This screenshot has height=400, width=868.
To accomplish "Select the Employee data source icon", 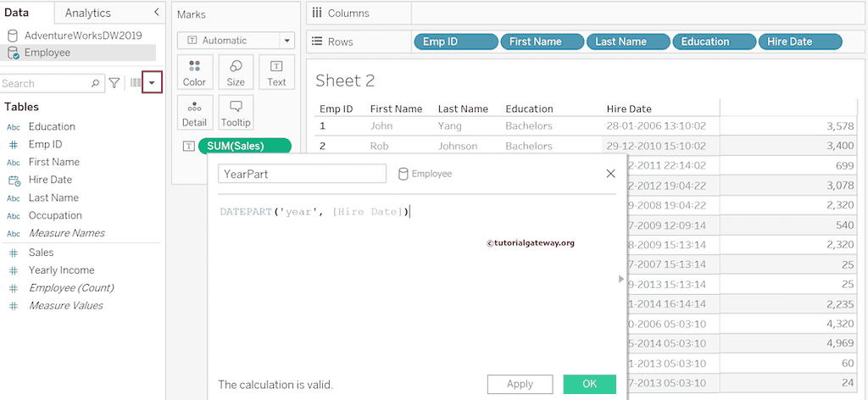I will (13, 53).
